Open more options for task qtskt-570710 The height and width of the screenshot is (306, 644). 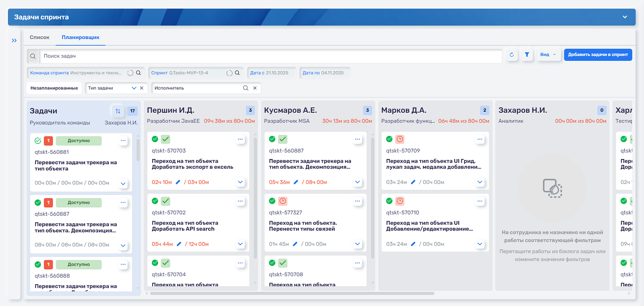(480, 201)
